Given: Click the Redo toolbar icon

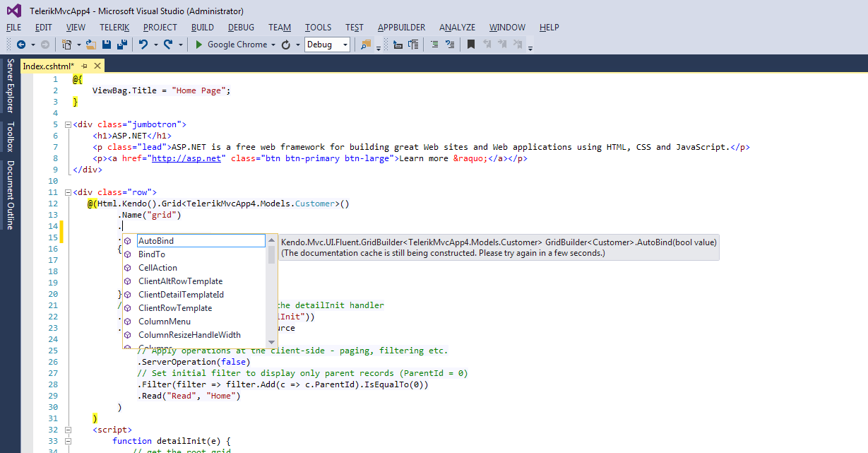Looking at the screenshot, I should [168, 45].
